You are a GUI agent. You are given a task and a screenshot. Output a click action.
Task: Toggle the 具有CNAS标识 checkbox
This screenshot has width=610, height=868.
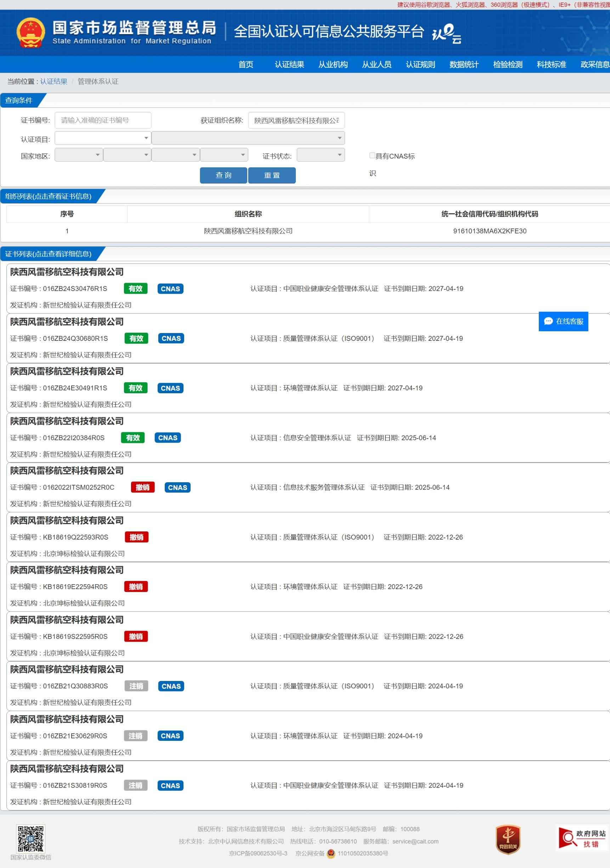(x=372, y=156)
